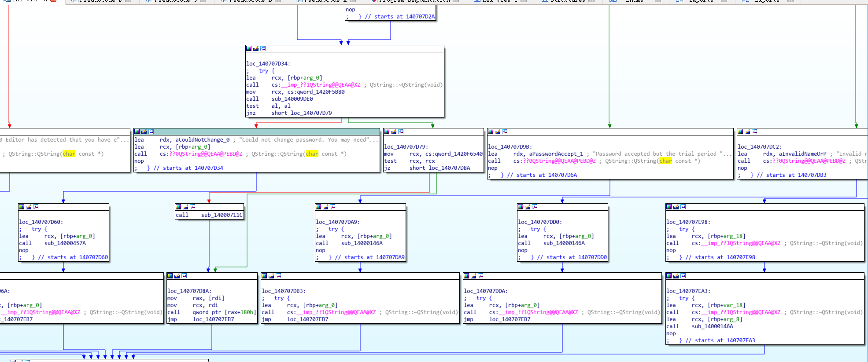Click loc_140707EB7 jump target in loc_140707D8A node
Screen dimensions: 868x362
(214, 319)
